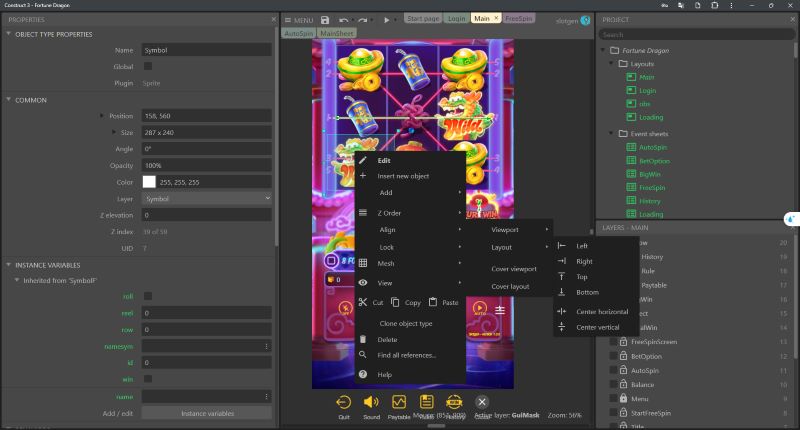This screenshot has width=800, height=430.
Task: Open the main MENU button
Action: tap(299, 20)
